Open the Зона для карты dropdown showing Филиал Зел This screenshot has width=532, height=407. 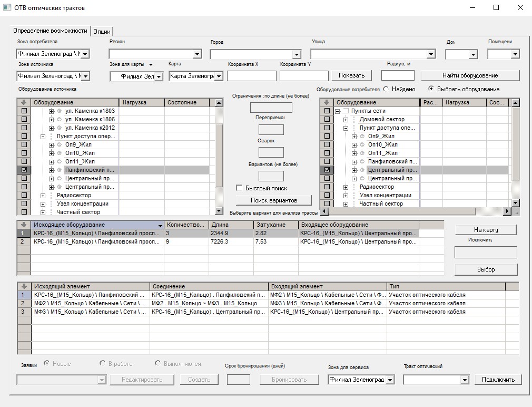tap(159, 76)
